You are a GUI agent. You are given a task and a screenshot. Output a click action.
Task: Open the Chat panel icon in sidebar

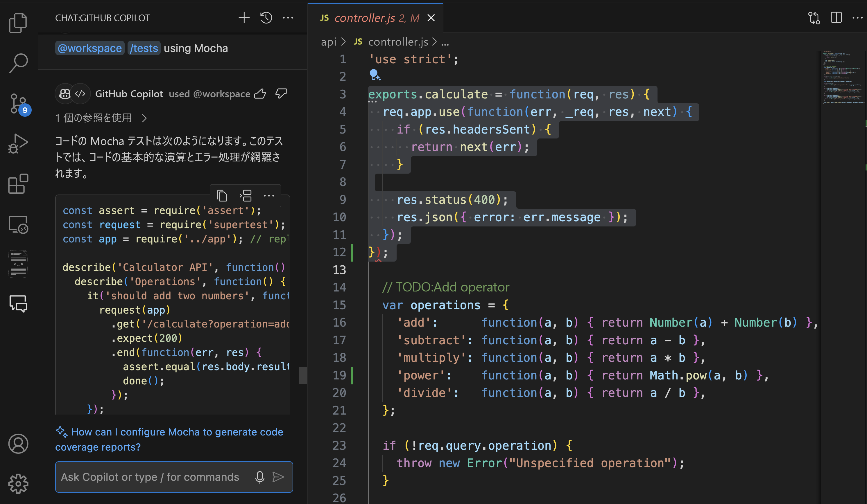coord(18,304)
